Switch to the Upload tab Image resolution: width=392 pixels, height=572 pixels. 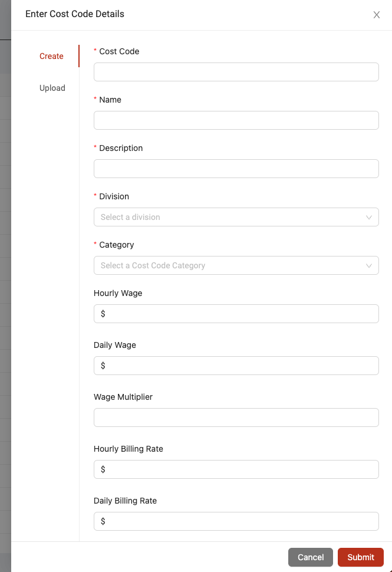pyautogui.click(x=52, y=88)
